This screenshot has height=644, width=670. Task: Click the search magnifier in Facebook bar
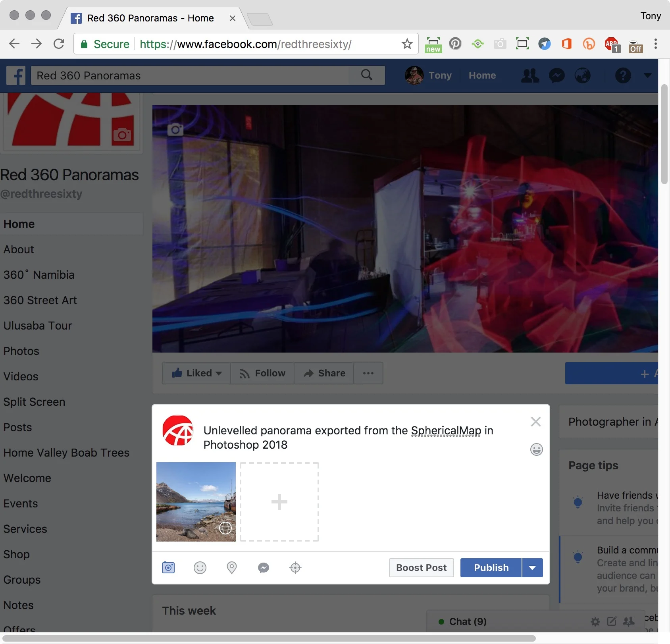pos(367,75)
